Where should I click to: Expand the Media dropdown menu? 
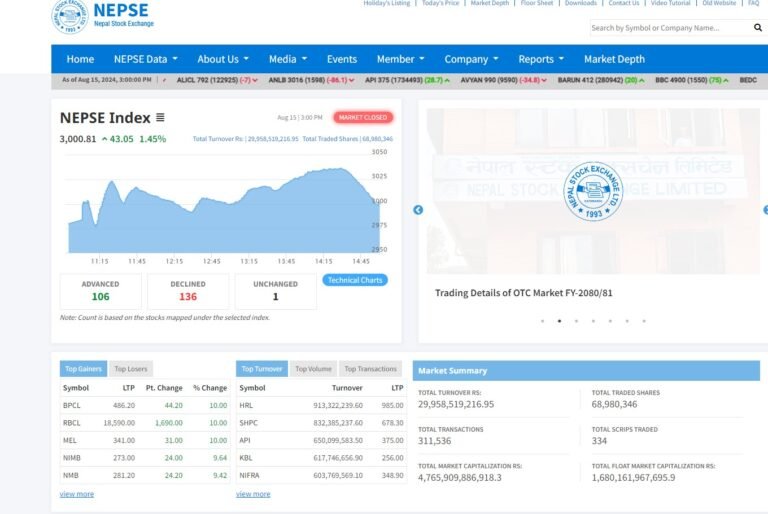(x=288, y=59)
